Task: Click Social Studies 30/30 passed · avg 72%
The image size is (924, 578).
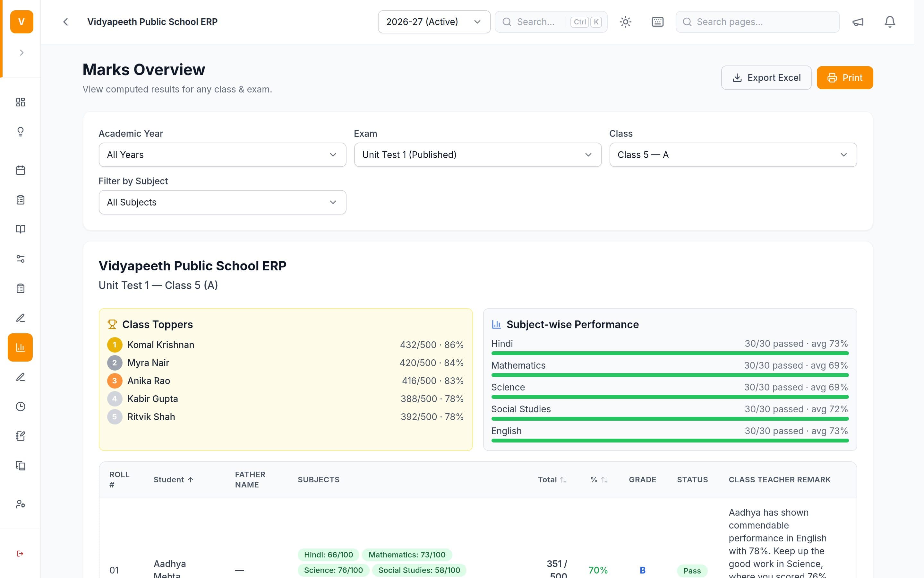Action: 796,409
